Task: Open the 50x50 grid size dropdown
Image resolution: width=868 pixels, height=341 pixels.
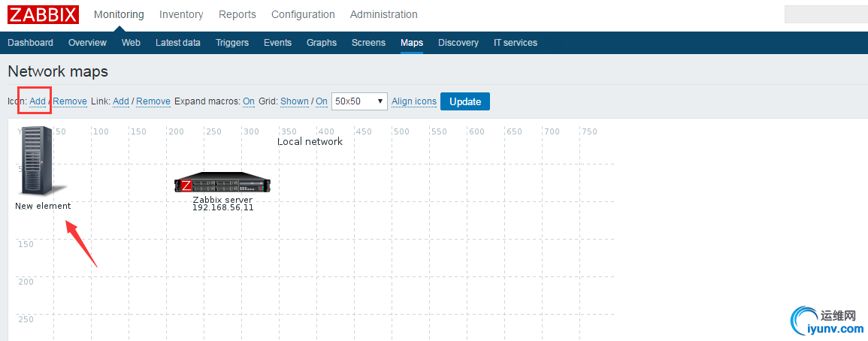Action: click(359, 101)
